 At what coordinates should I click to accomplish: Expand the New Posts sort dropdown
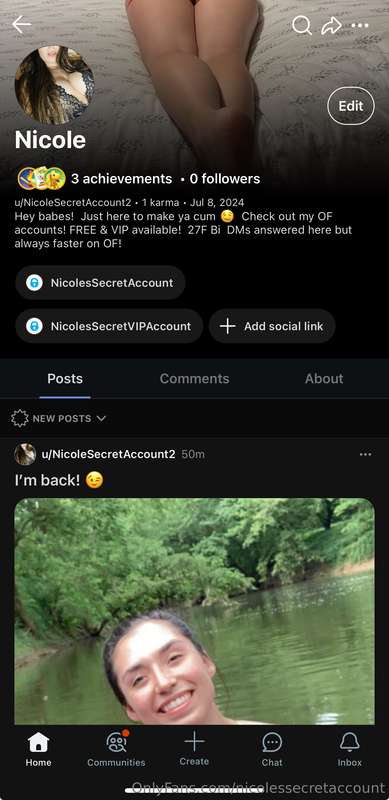tap(58, 418)
